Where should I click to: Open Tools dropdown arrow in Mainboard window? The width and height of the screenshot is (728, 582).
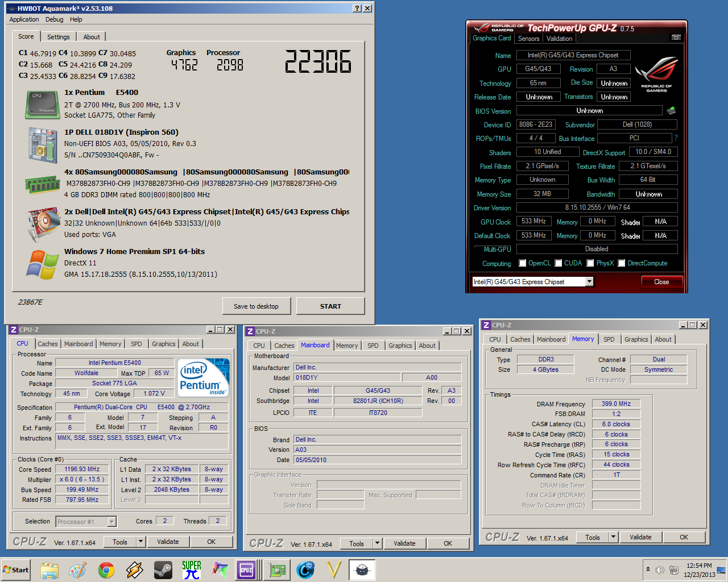tap(377, 543)
